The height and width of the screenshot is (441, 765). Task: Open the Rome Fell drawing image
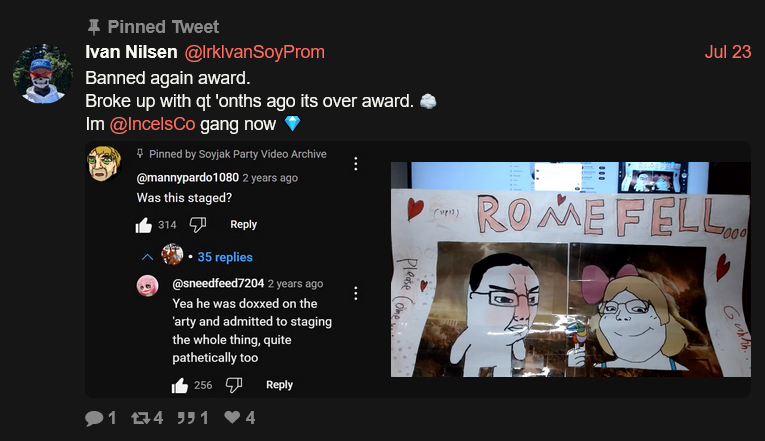(x=571, y=269)
